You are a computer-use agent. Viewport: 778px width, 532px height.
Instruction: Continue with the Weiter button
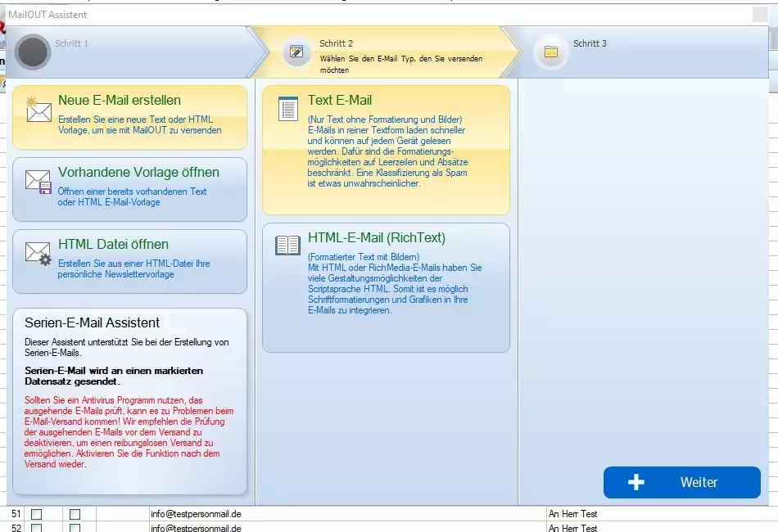click(x=681, y=482)
